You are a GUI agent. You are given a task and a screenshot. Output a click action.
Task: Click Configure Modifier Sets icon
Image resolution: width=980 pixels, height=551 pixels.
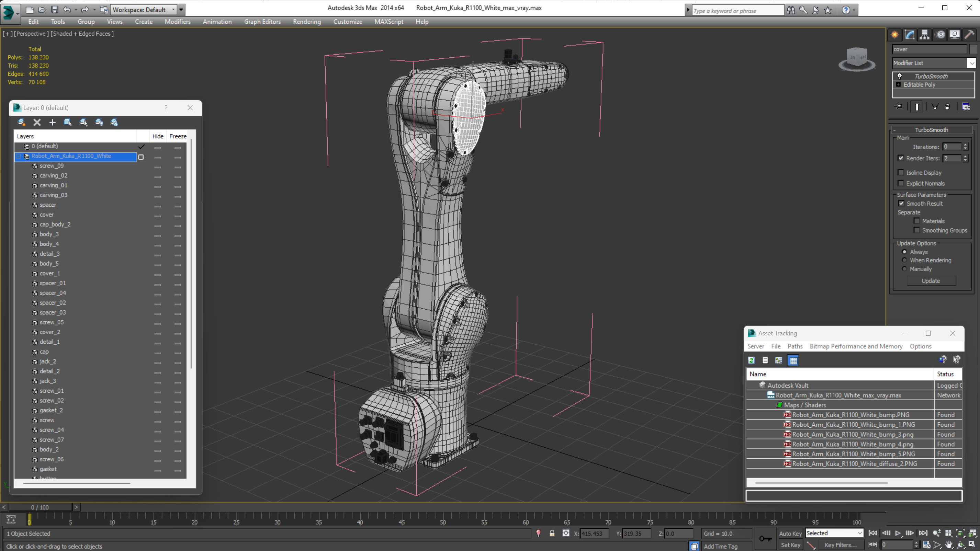(966, 107)
